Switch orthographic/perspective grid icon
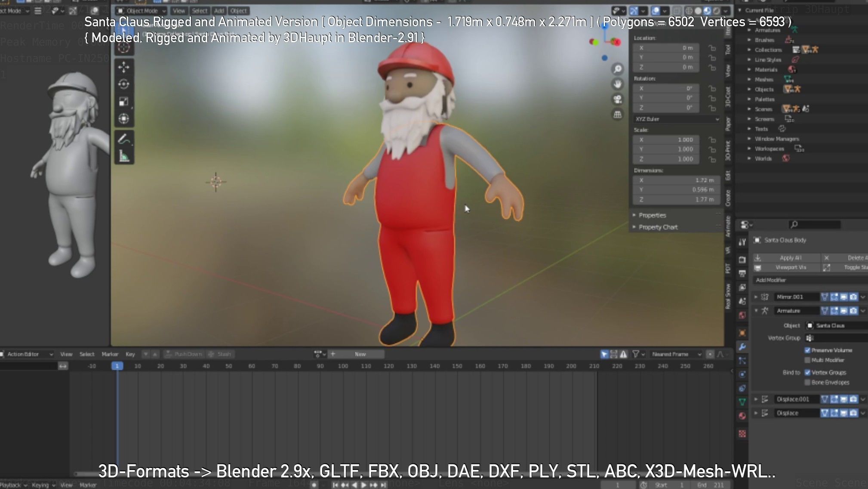This screenshot has height=489, width=868. [618, 115]
